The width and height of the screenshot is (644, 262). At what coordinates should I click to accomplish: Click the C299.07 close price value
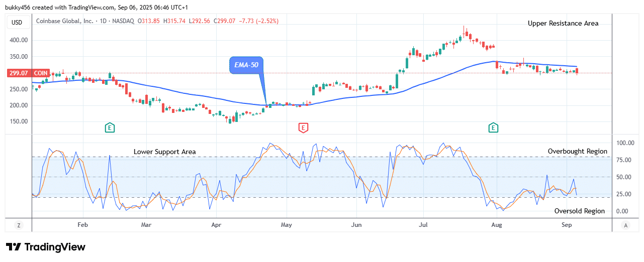(224, 21)
